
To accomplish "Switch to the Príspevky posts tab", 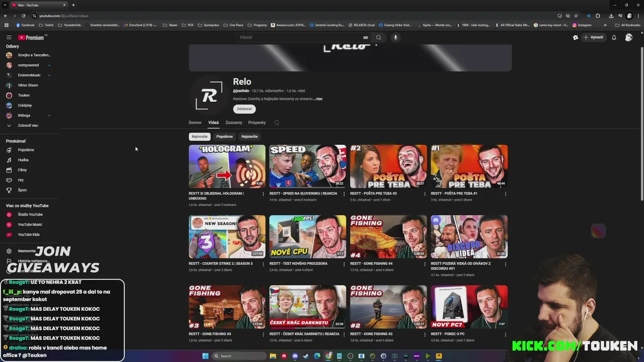I will (257, 123).
